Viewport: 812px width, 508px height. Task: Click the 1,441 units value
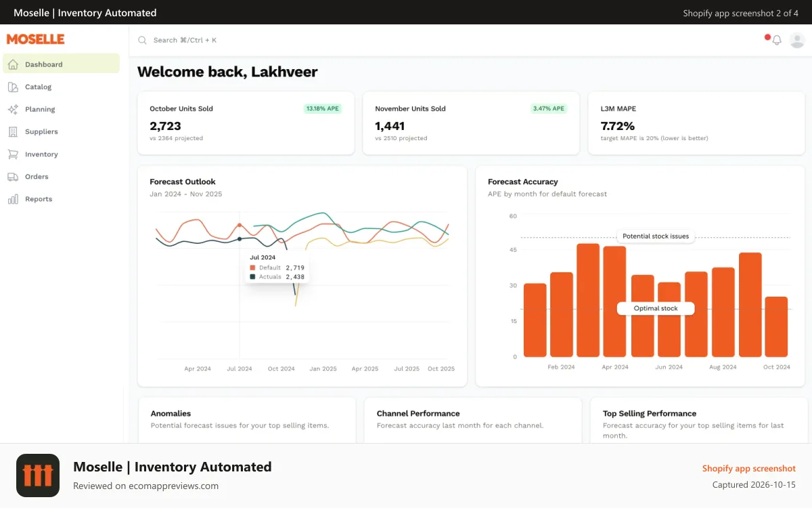click(x=390, y=126)
